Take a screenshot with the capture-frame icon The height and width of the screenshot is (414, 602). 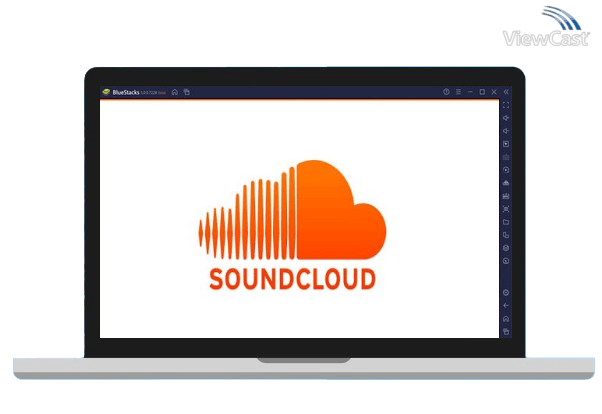pos(506,209)
